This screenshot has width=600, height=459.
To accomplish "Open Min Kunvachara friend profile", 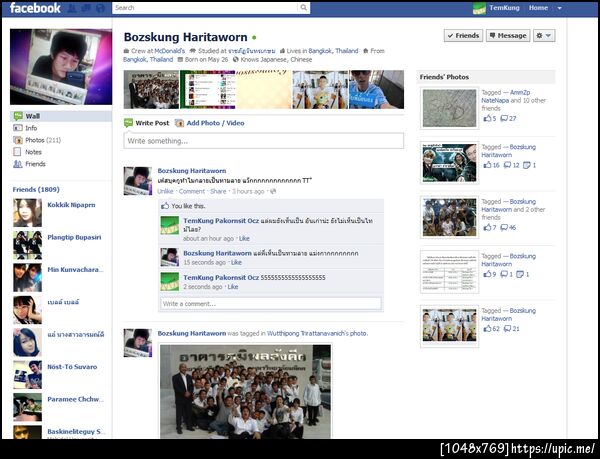I will [75, 270].
